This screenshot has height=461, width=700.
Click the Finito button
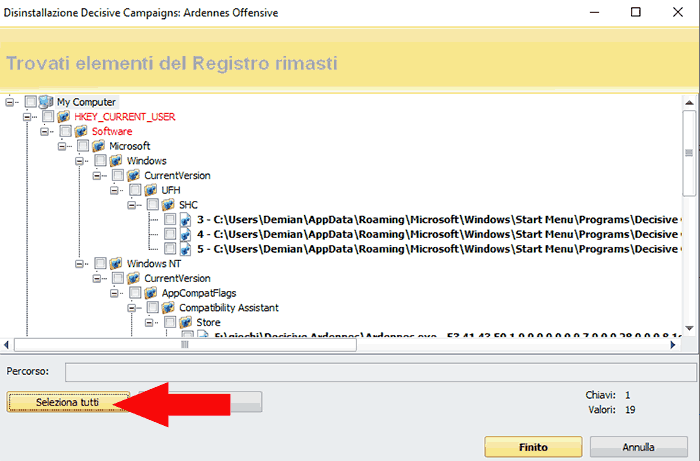pos(533,447)
